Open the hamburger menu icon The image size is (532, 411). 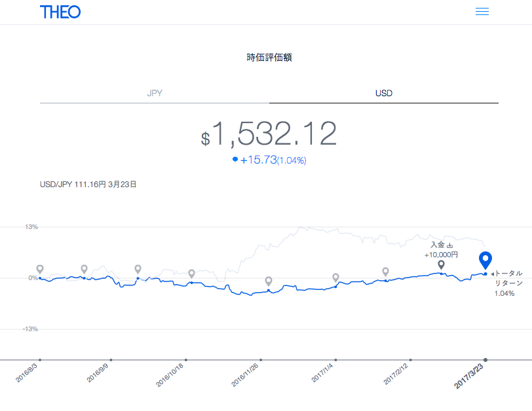point(482,12)
